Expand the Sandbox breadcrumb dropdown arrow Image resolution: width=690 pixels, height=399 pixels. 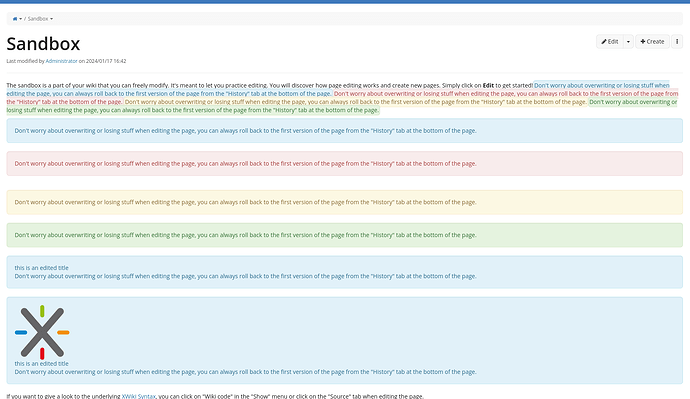click(x=51, y=19)
